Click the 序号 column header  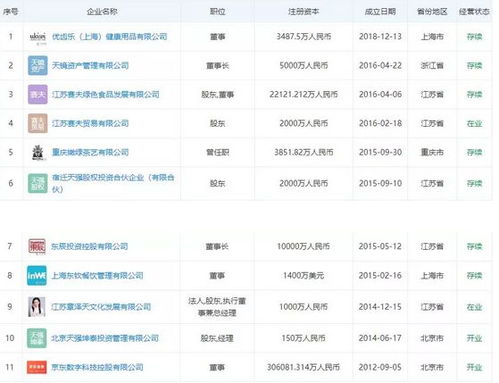pyautogui.click(x=10, y=12)
